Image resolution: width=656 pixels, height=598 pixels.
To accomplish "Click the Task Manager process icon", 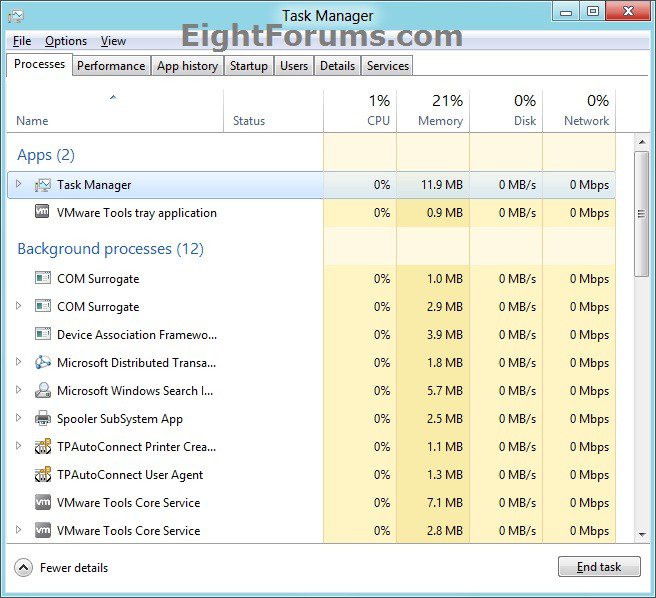I will (x=43, y=185).
